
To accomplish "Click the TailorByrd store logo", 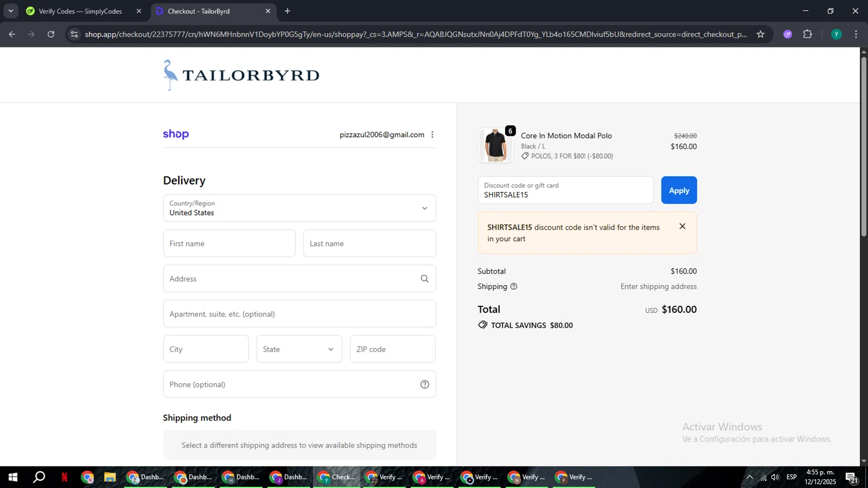I will pyautogui.click(x=241, y=75).
